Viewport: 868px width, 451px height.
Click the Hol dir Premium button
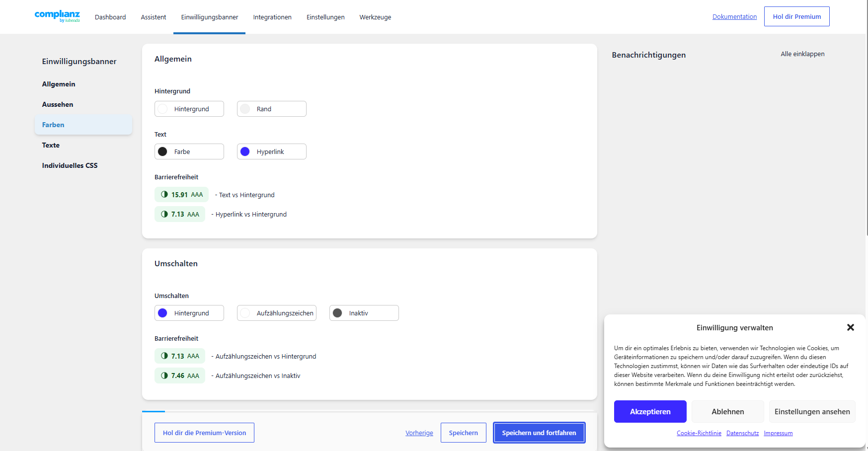[796, 16]
